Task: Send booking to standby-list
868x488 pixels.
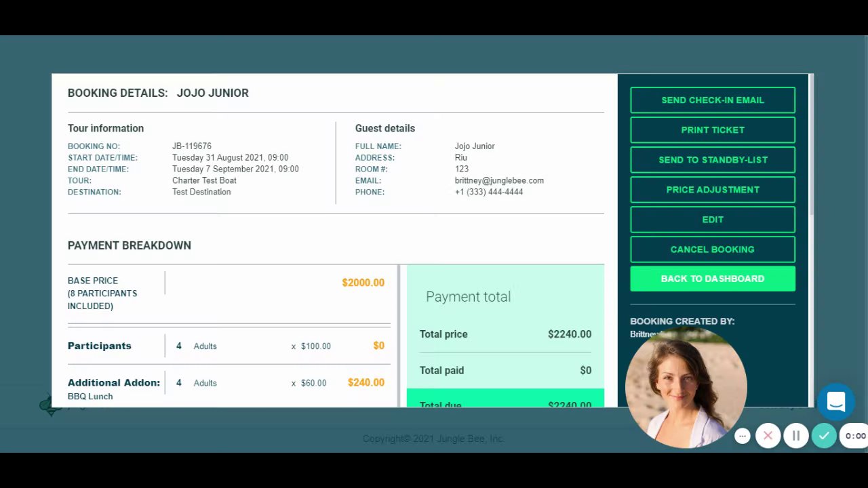Action: point(713,160)
